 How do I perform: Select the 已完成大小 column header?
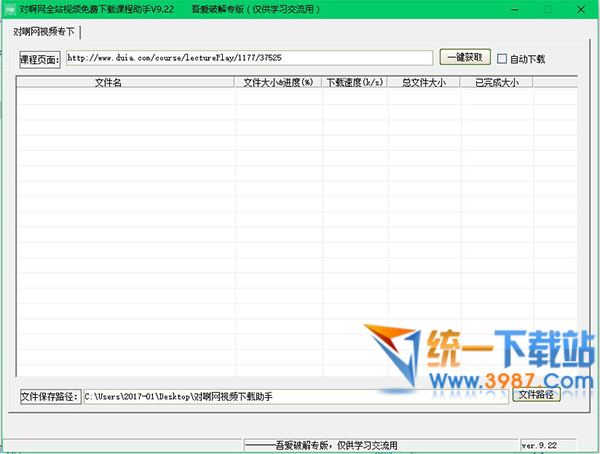[496, 83]
